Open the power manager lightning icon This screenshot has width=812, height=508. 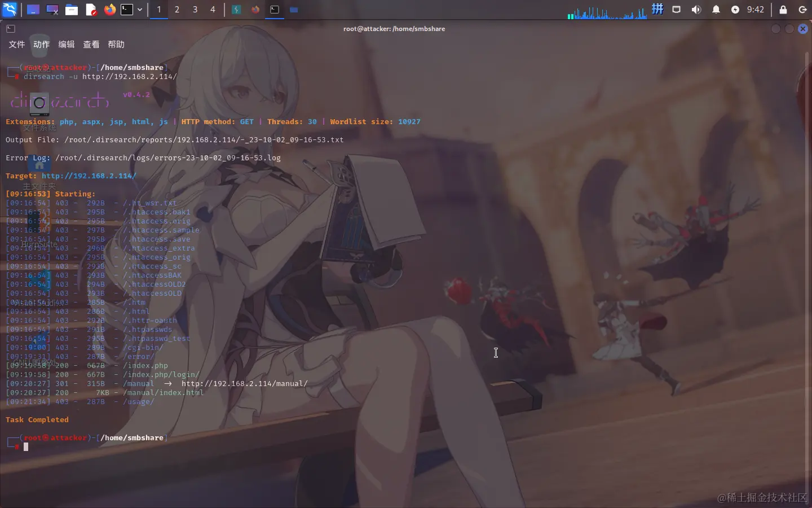click(x=735, y=10)
